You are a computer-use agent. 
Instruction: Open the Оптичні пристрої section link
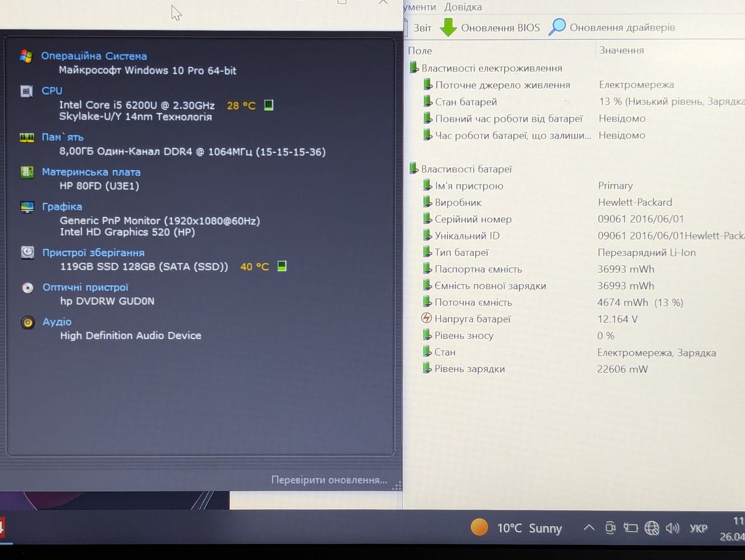86,287
